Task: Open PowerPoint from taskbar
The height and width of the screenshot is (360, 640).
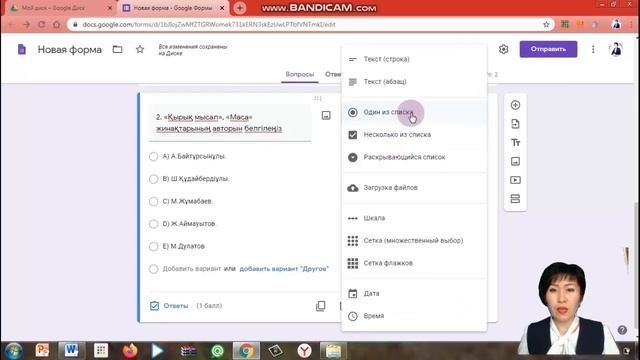Action: click(x=42, y=351)
